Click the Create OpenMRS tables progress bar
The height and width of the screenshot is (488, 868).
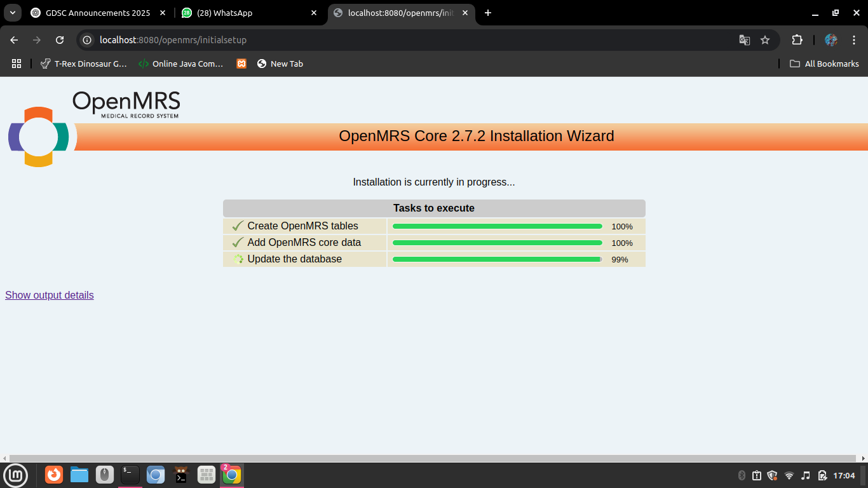point(498,226)
